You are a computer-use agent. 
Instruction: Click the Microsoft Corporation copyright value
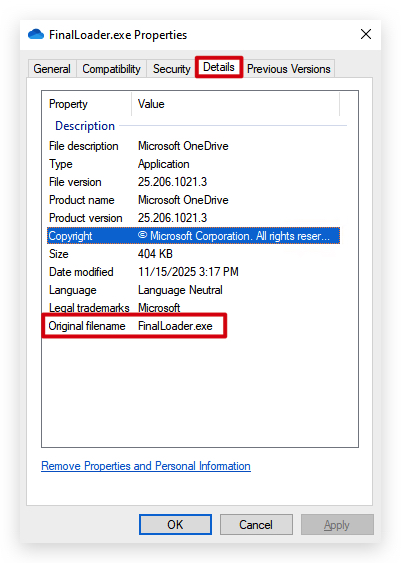click(234, 236)
